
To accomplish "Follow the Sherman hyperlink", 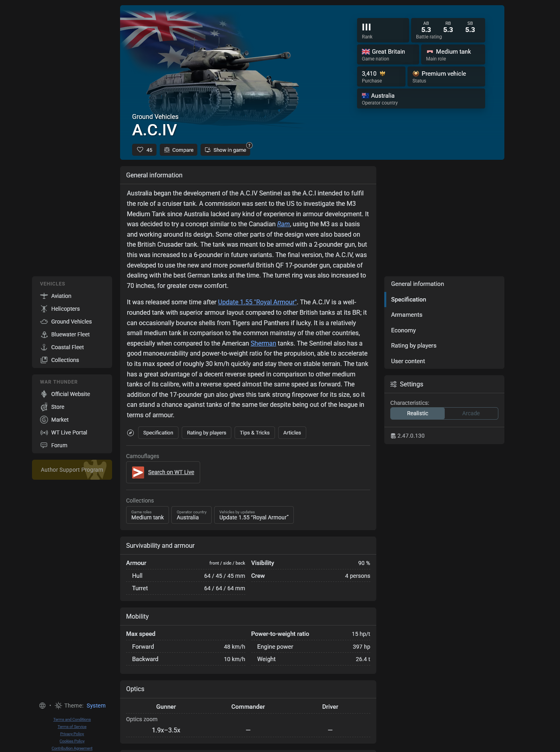I will [x=263, y=344].
